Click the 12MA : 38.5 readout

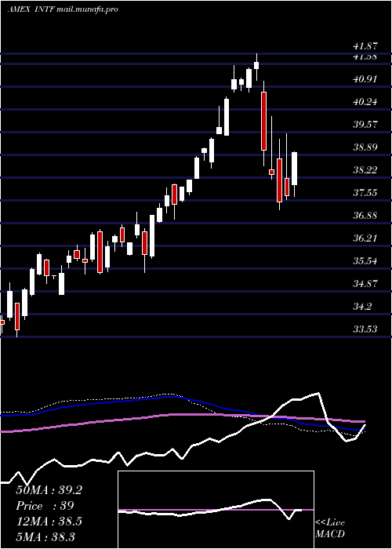(49, 522)
